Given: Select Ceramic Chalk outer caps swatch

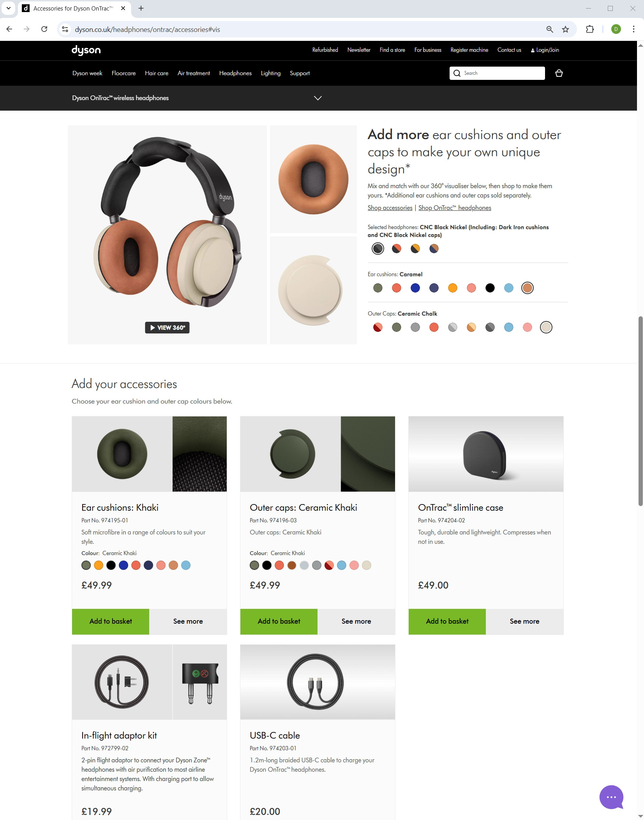Looking at the screenshot, I should pos(546,327).
